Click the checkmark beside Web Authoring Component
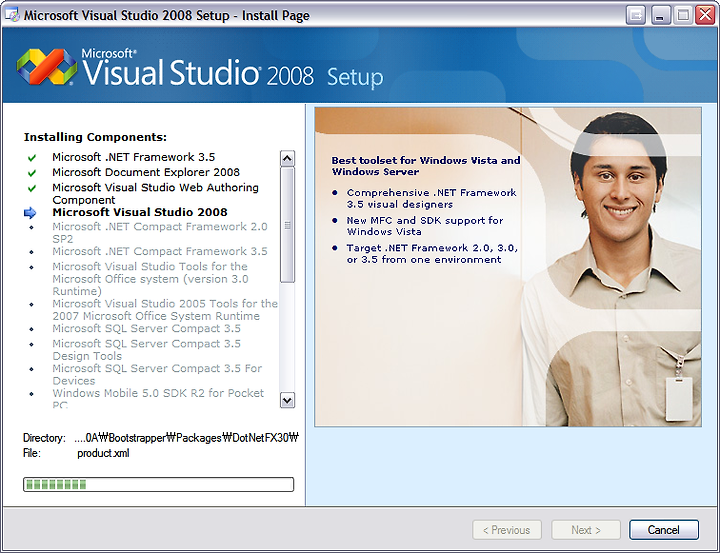This screenshot has height=553, width=720. pyautogui.click(x=32, y=188)
